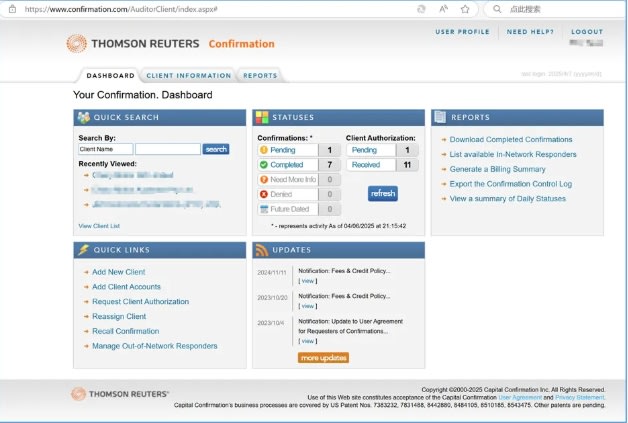This screenshot has width=628, height=423.
Task: View the User Agreement update notification
Action: [308, 341]
